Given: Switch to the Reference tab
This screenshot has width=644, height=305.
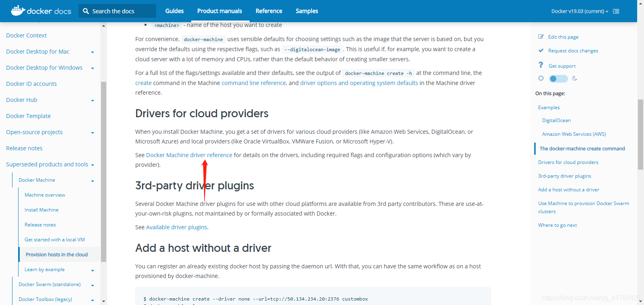Looking at the screenshot, I should tap(269, 11).
